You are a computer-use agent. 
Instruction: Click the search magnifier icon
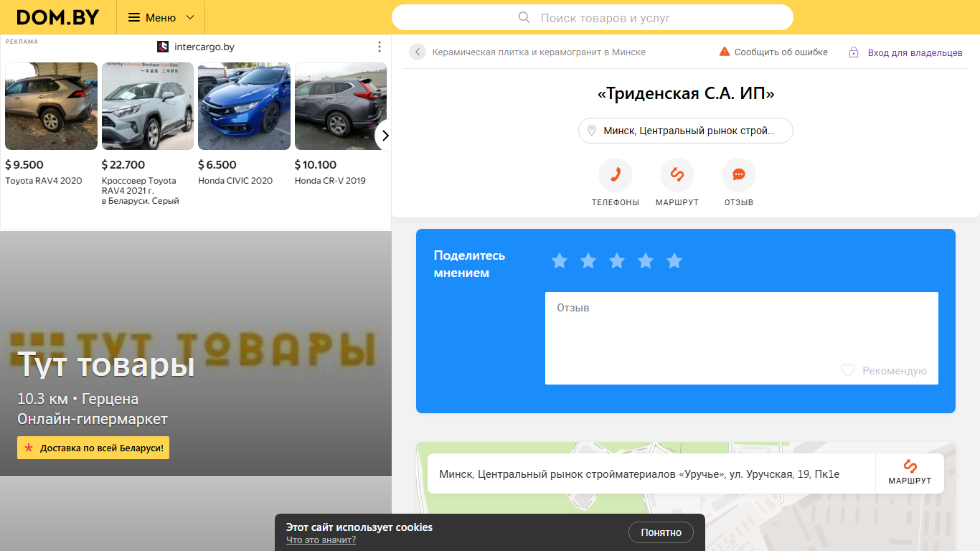524,18
